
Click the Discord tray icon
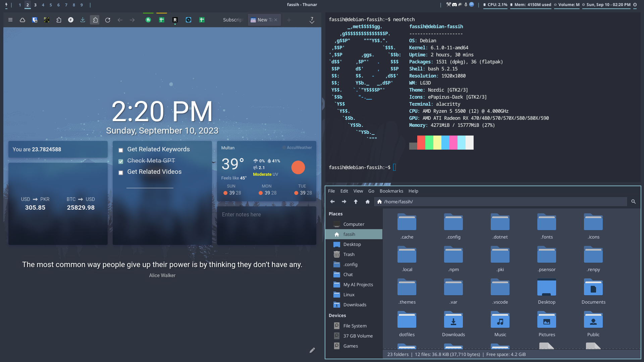coord(454,5)
